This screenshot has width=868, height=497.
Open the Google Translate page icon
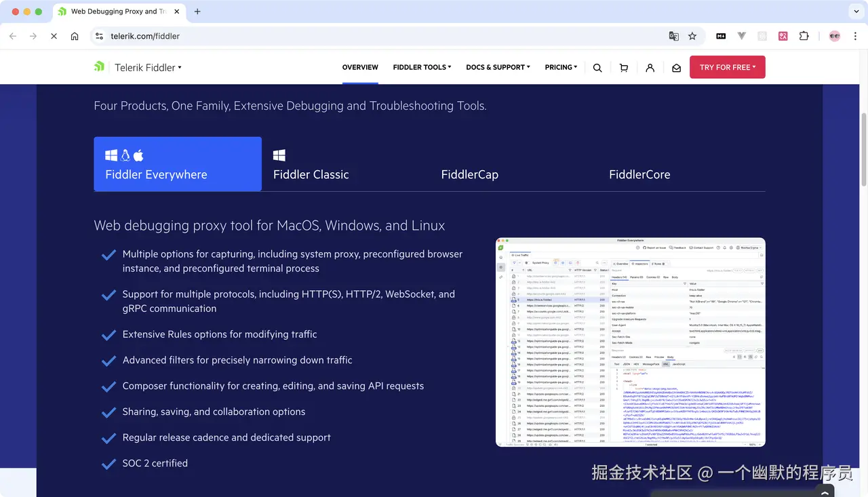click(x=673, y=36)
